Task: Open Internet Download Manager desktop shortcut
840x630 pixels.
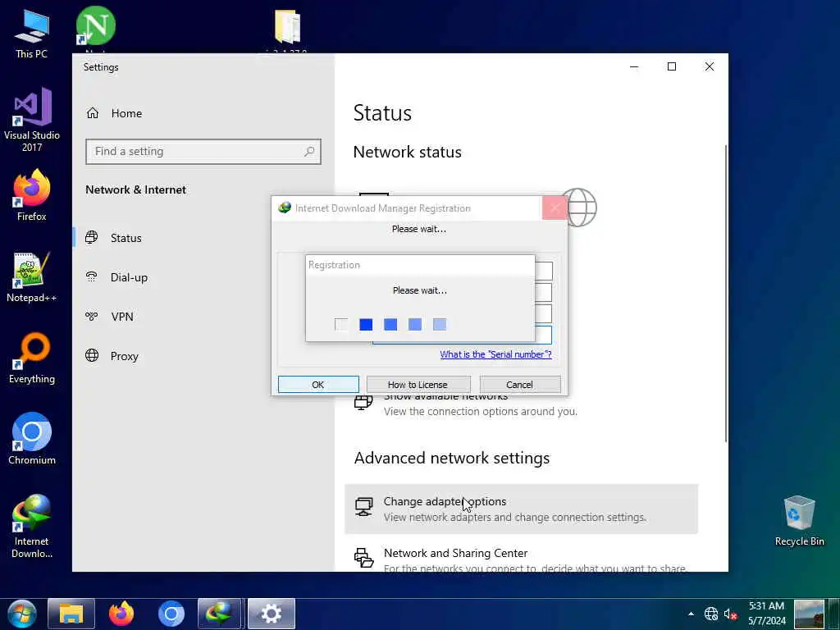Action: point(32,526)
